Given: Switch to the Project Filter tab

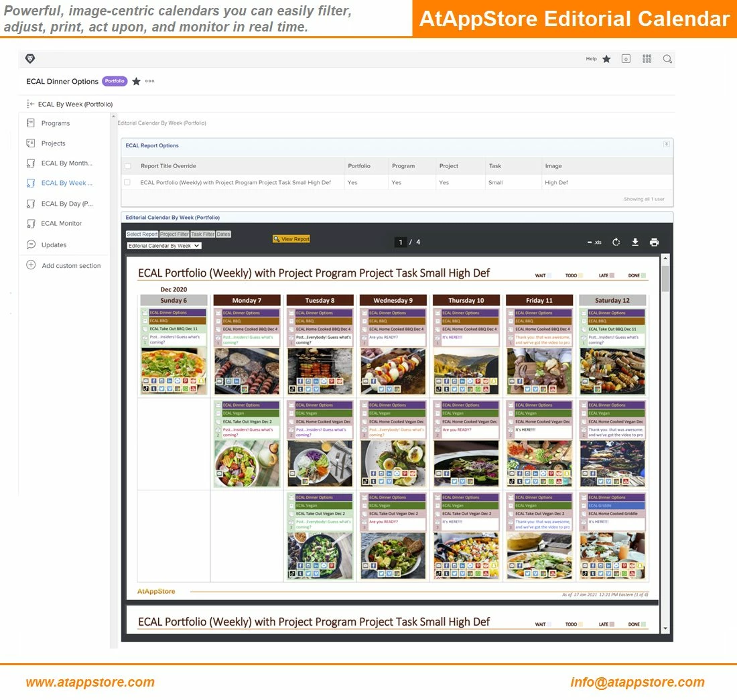Looking at the screenshot, I should point(174,234).
